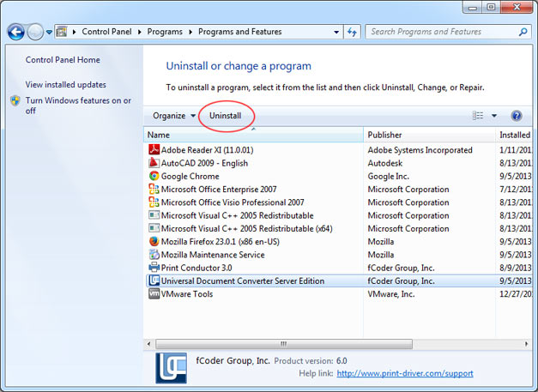Open Control Panel Home link
The image size is (538, 392).
tap(63, 60)
